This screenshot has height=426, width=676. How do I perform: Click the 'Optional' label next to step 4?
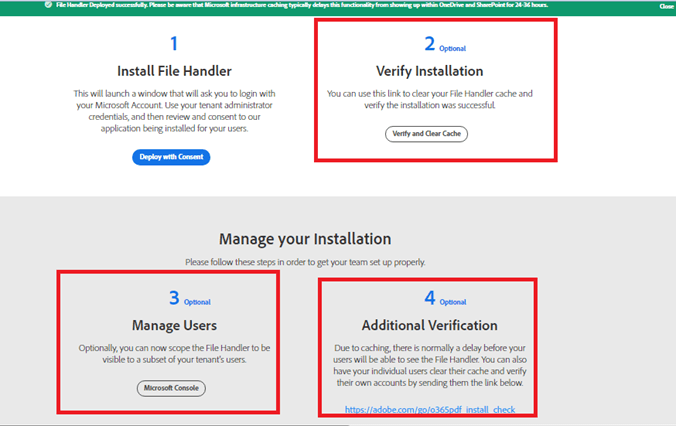tap(453, 302)
